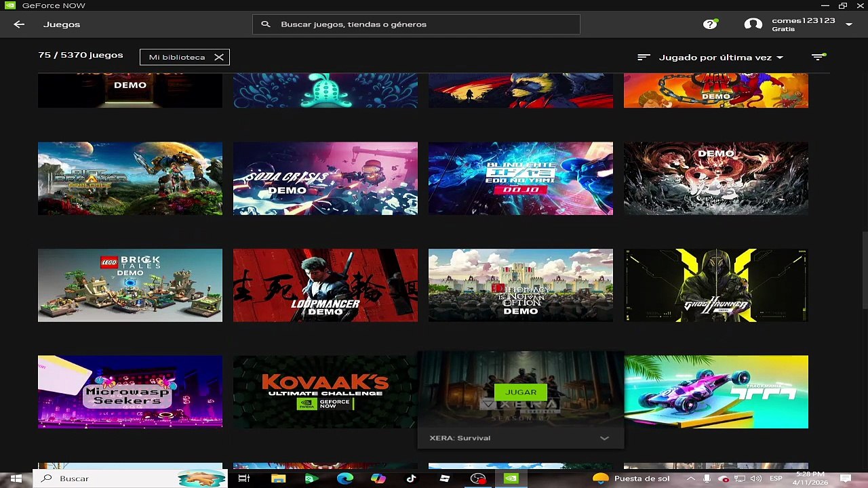Open the LEGO Bricktales Demo tile
Screen dimensions: 868x488
tap(130, 285)
